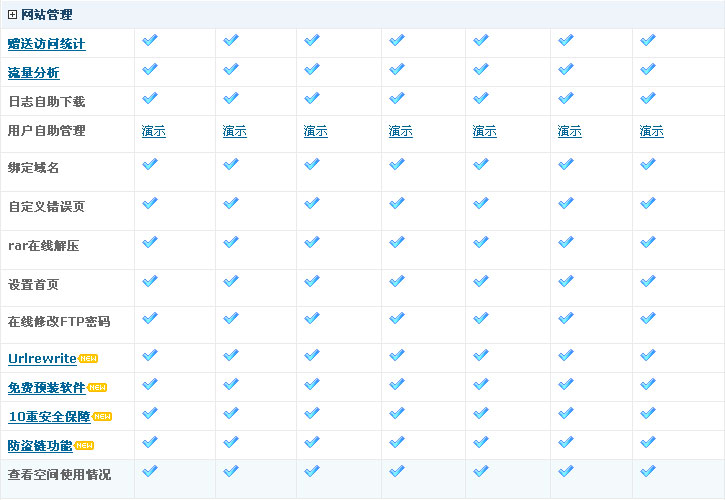Viewport: 725px width, 500px height.
Task: Click first checkmark in 设置首页 row
Action: [x=150, y=281]
